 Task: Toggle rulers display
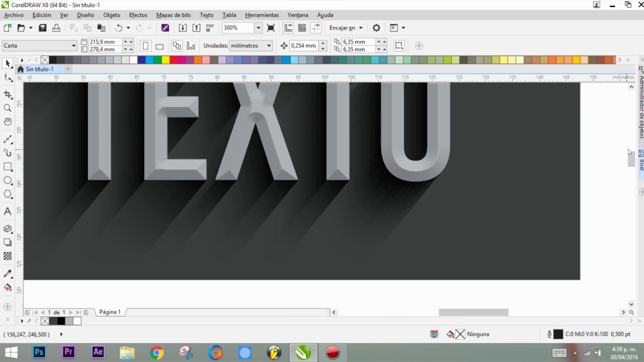(x=288, y=28)
